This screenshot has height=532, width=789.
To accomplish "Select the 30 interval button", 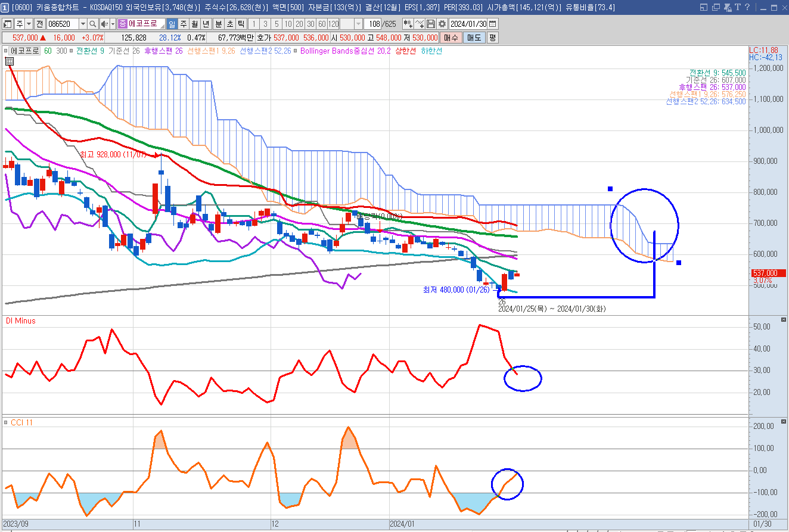I will point(310,24).
